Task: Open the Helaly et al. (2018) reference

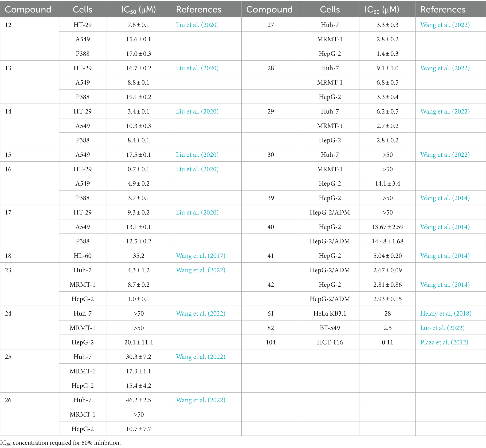Action: coord(446,313)
